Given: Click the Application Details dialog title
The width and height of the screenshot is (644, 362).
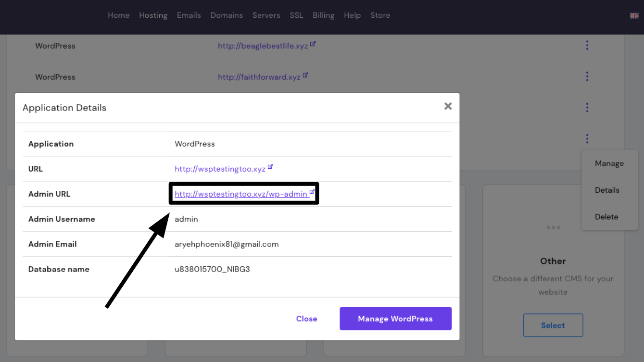Looking at the screenshot, I should pyautogui.click(x=64, y=108).
